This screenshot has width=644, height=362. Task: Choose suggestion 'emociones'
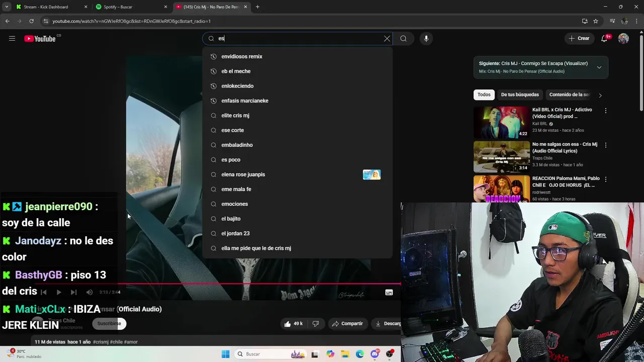[297, 204]
